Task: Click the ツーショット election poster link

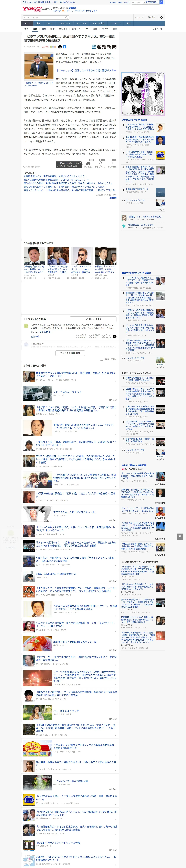Action: 86,70
